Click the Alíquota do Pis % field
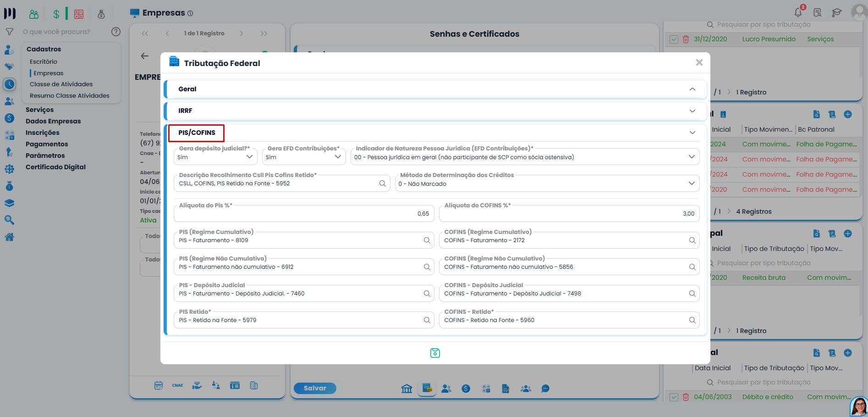This screenshot has width=868, height=417. click(x=303, y=213)
